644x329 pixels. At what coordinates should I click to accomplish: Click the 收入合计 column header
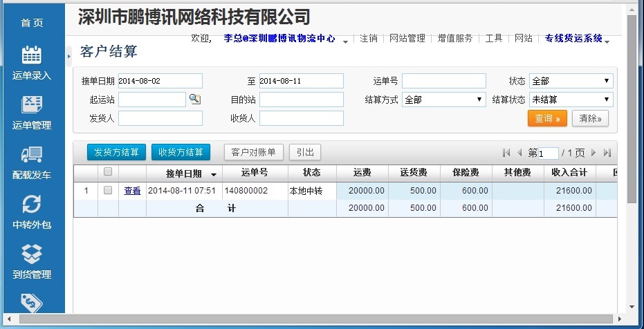[x=569, y=173]
